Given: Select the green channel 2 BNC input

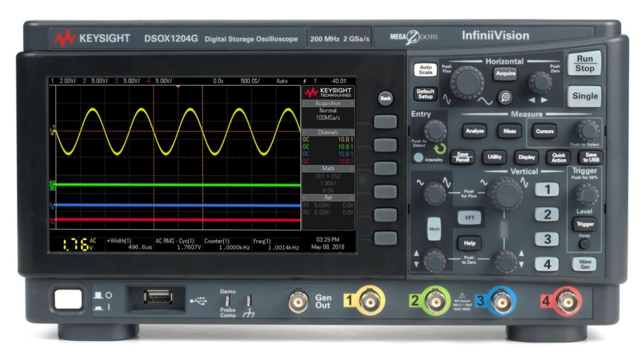Looking at the screenshot, I should point(436,300).
